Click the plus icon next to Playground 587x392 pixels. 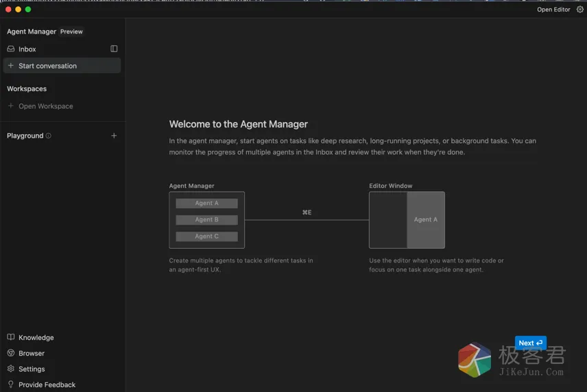pos(114,136)
